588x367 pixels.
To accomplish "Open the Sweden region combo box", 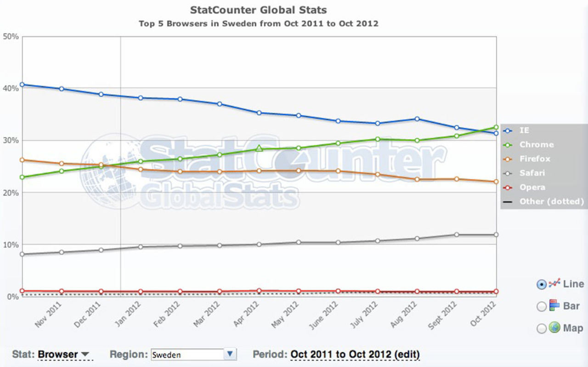I will (x=193, y=354).
